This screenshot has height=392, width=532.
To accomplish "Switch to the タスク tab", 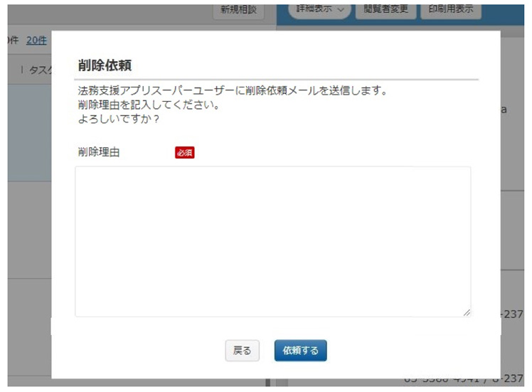I will tap(39, 70).
